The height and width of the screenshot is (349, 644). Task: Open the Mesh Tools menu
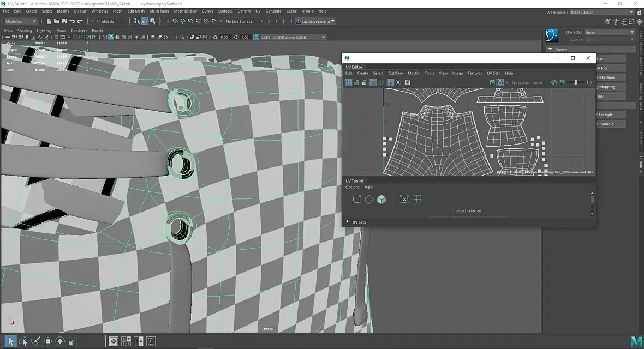click(x=159, y=11)
